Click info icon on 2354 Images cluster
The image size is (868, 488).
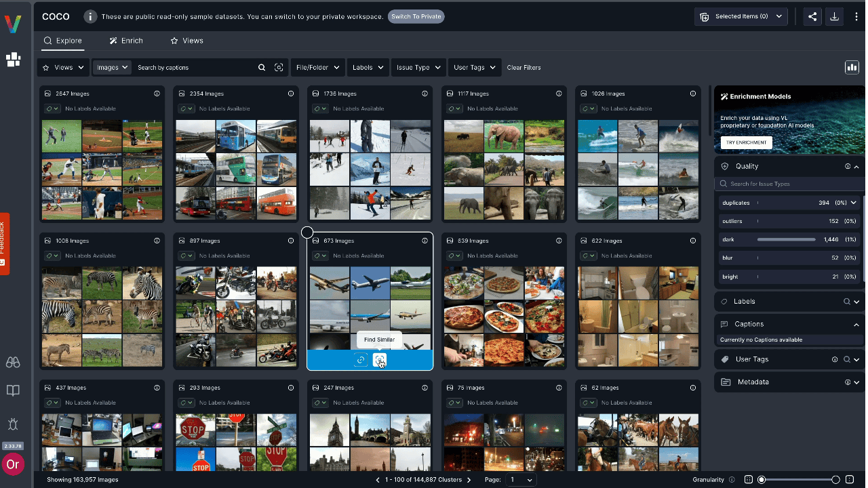point(291,94)
